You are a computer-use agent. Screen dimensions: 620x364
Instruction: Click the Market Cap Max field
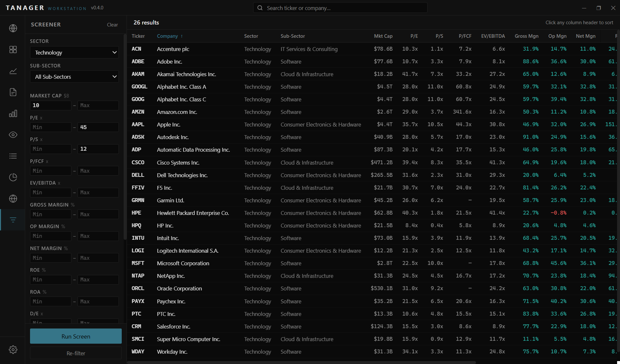[x=98, y=106]
